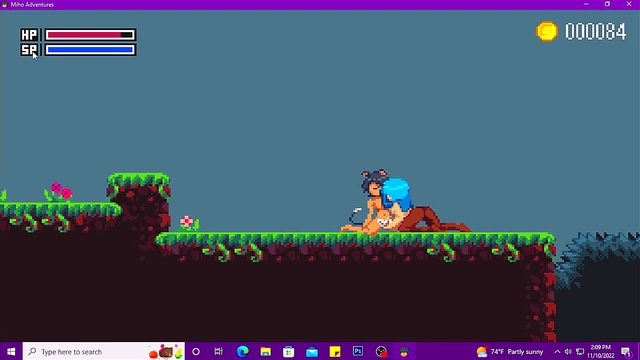The image size is (640, 360).
Task: Open the notification center icon
Action: pos(627,351)
